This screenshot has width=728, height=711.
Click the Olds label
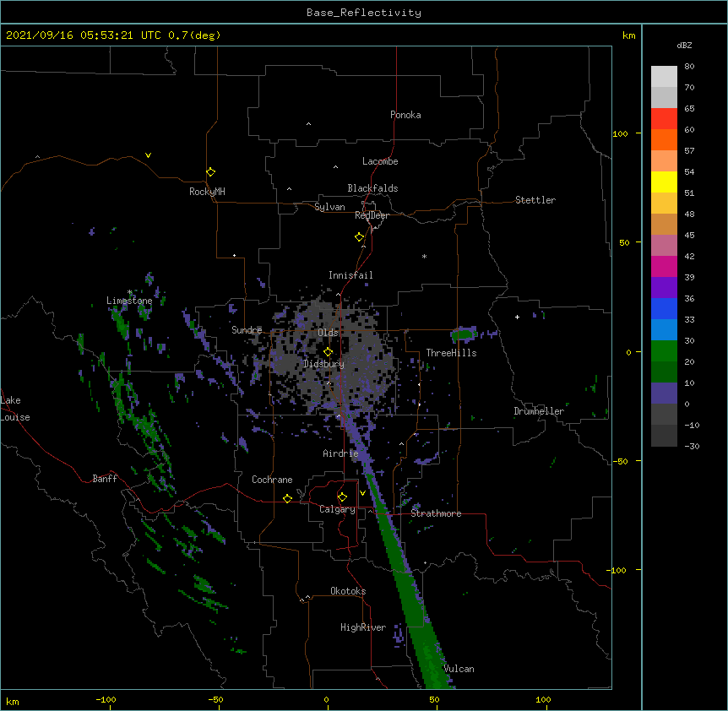click(328, 333)
